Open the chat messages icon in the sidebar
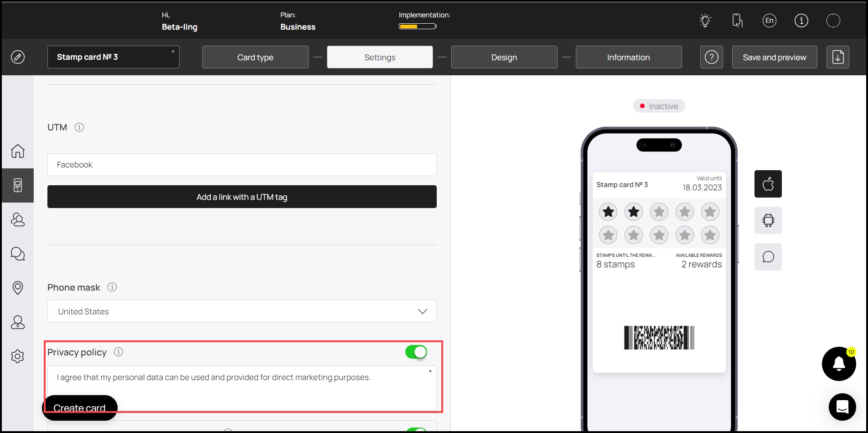 pos(18,254)
